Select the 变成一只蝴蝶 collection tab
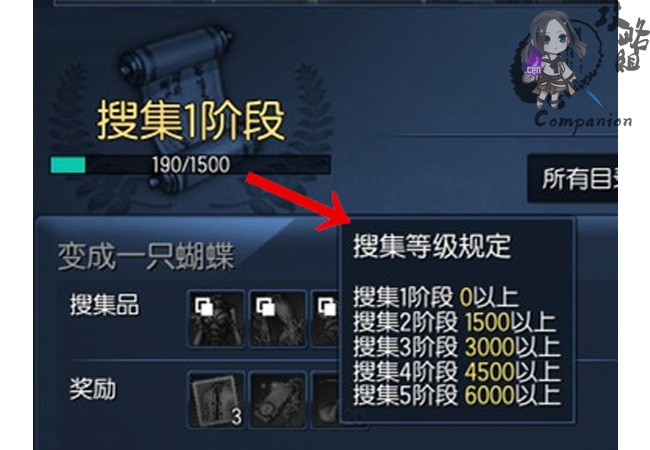The height and width of the screenshot is (450, 650). click(146, 257)
